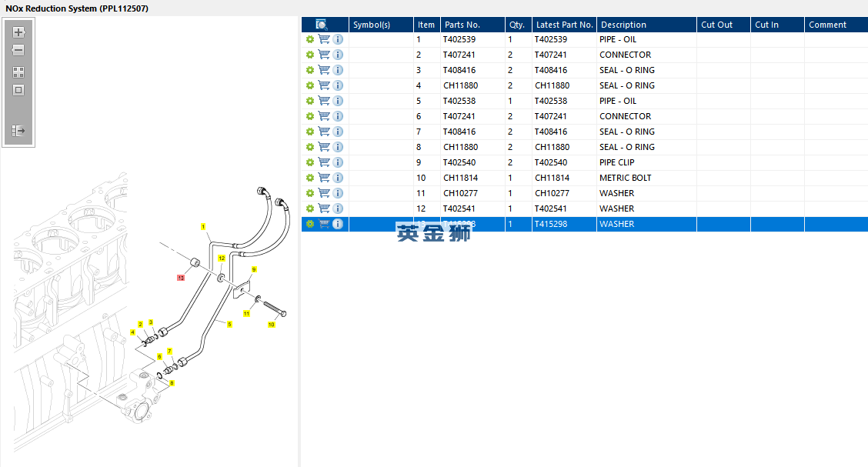Sort by Qty. column header
Viewport: 868px width, 467px height.
pyautogui.click(x=518, y=25)
